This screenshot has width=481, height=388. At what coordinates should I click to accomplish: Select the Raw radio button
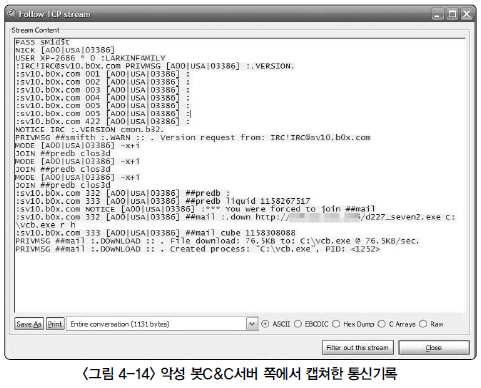coord(423,324)
